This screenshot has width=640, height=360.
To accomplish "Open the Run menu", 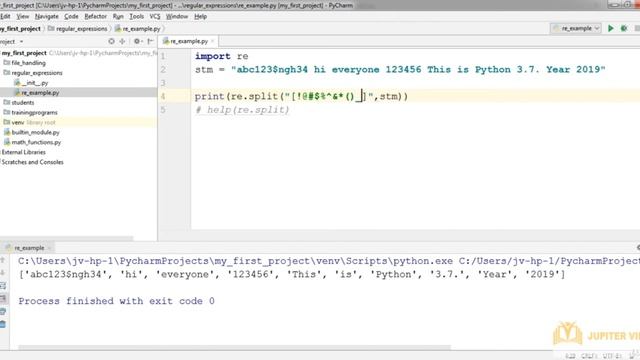I will coord(118,16).
